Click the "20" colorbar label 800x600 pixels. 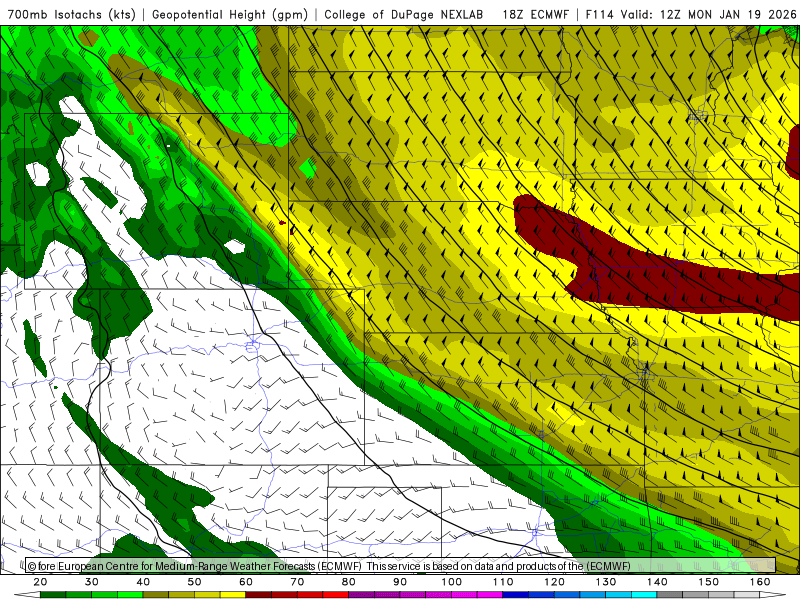pyautogui.click(x=40, y=582)
